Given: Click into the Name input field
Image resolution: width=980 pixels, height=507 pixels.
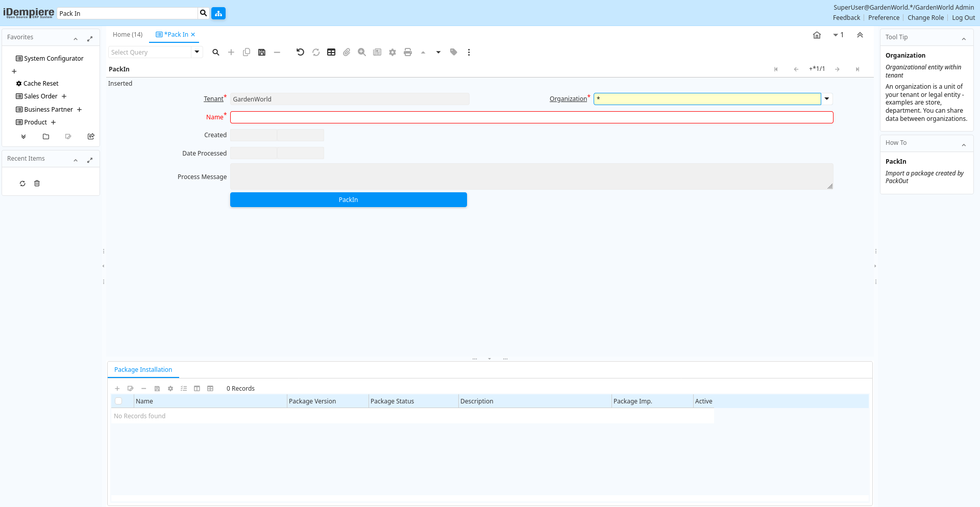Looking at the screenshot, I should pyautogui.click(x=531, y=117).
